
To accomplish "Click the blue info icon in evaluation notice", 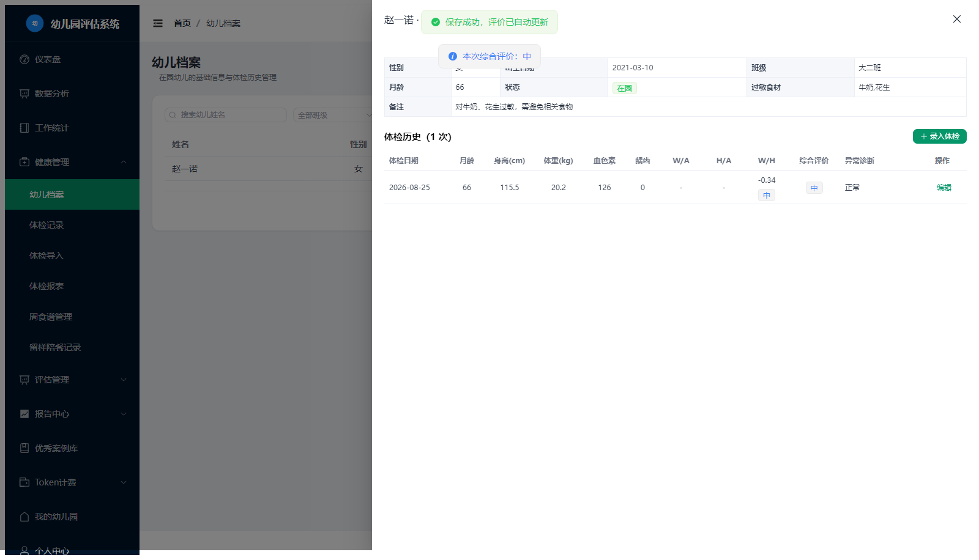I will [453, 56].
